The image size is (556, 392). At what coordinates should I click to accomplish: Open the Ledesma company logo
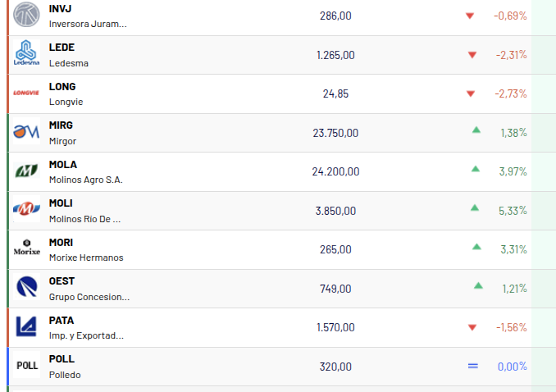point(26,53)
